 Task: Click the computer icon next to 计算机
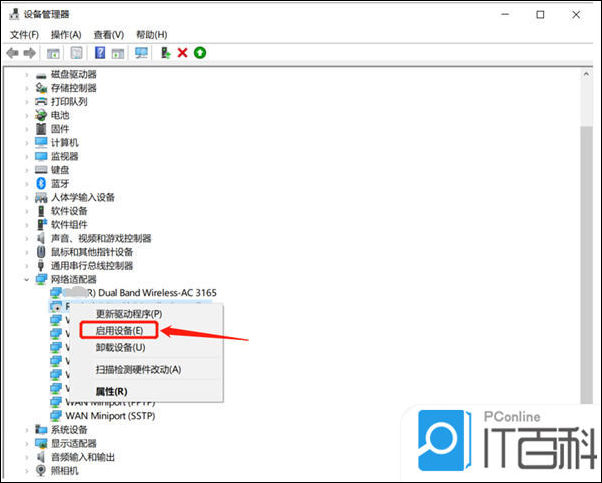[x=41, y=142]
